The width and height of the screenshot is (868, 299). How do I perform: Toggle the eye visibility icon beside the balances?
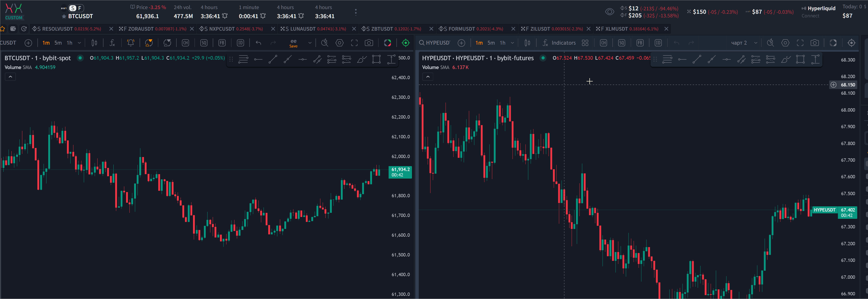(610, 12)
